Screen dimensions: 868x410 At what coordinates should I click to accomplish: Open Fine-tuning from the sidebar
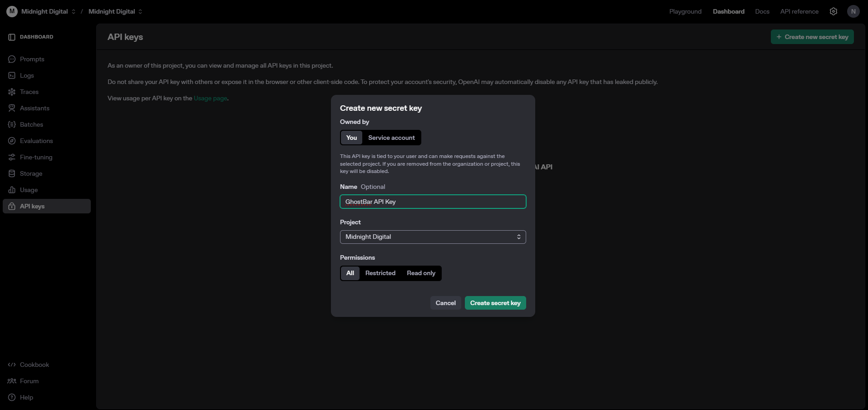36,157
